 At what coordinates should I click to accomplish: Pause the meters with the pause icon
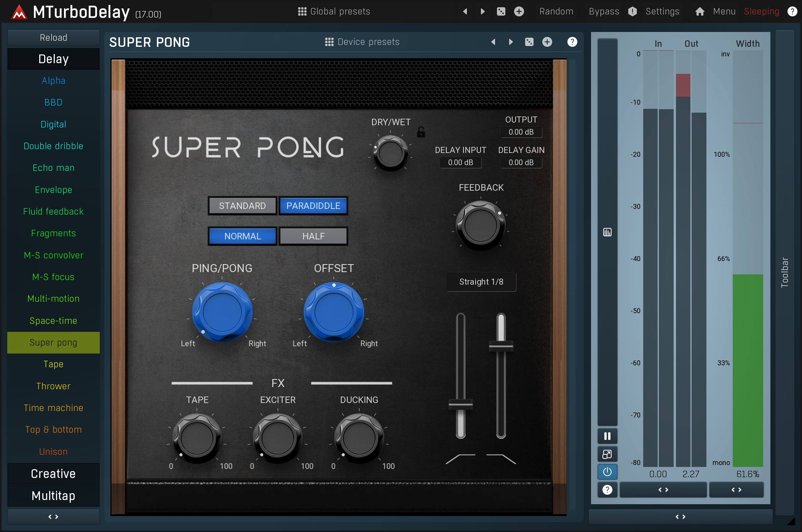point(607,436)
